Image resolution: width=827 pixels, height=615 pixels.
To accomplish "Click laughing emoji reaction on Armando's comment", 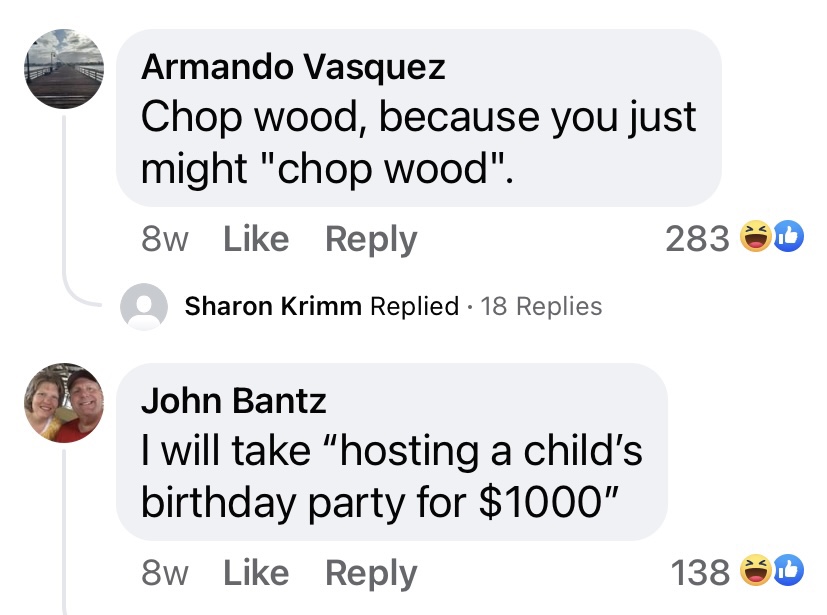I will click(x=754, y=238).
